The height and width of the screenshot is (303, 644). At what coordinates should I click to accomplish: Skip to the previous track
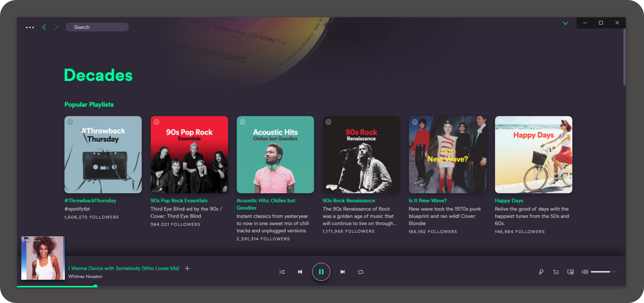coord(300,272)
